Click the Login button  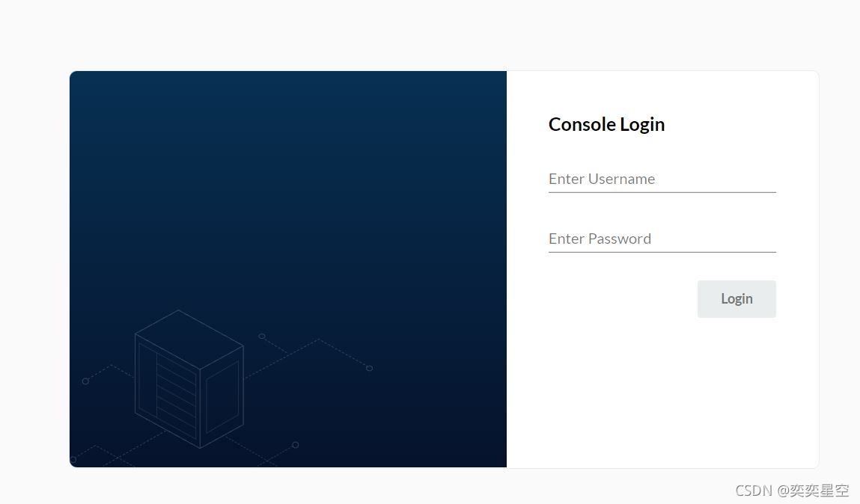point(737,299)
